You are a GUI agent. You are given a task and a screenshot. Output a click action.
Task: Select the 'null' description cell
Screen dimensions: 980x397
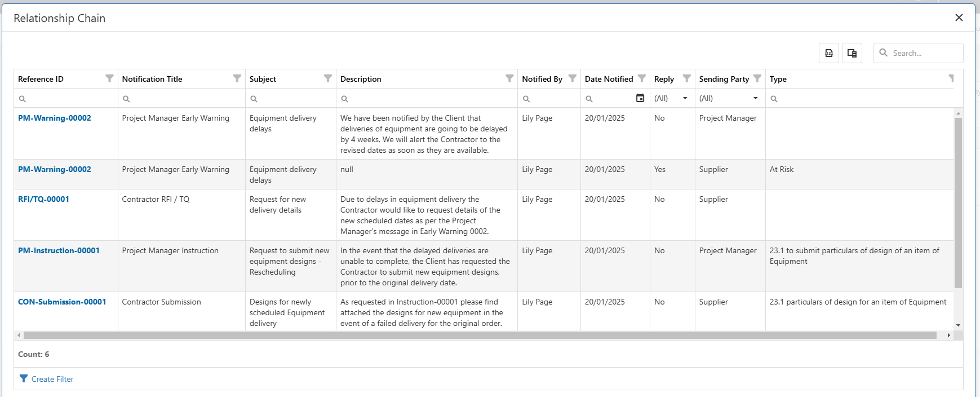[x=427, y=174]
